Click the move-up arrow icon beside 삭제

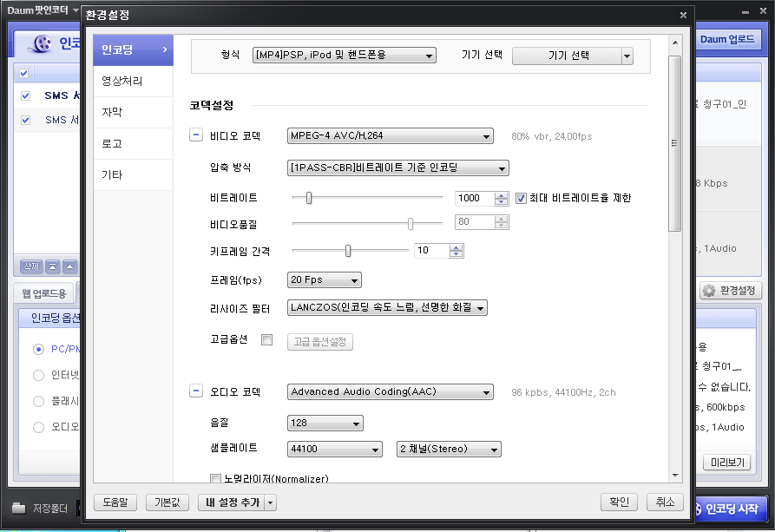point(70,266)
